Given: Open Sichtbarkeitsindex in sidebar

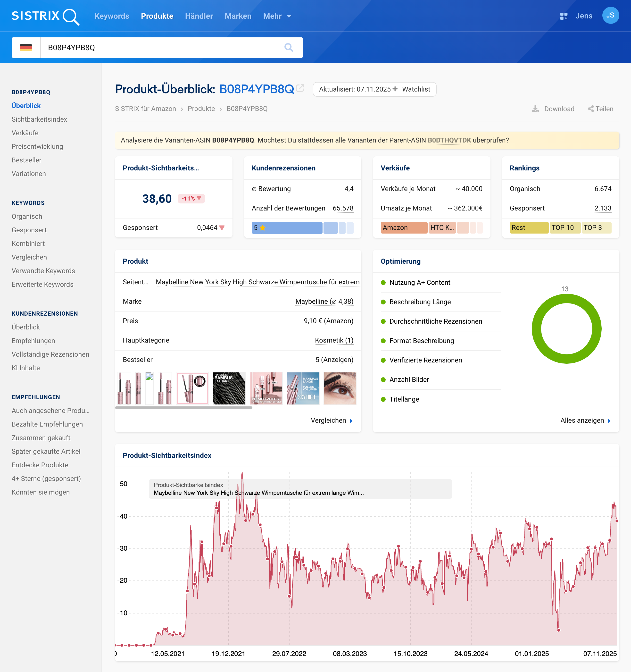Looking at the screenshot, I should pyautogui.click(x=39, y=119).
